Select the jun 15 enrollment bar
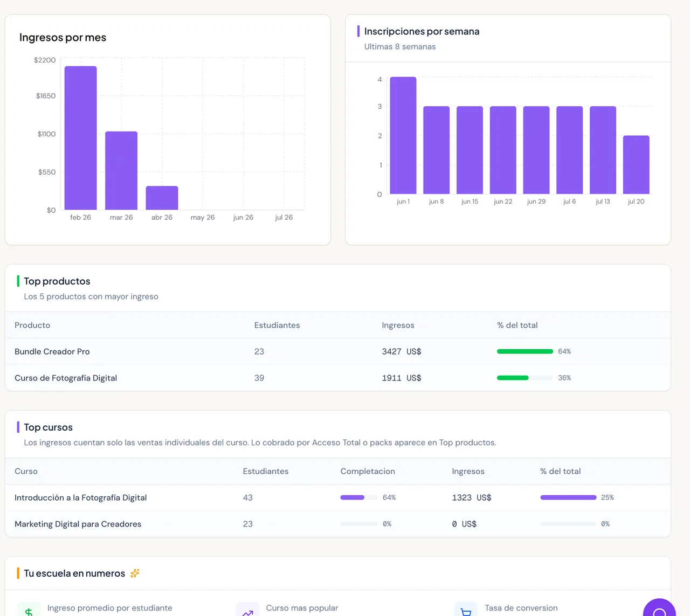The height and width of the screenshot is (616, 690). point(470,150)
